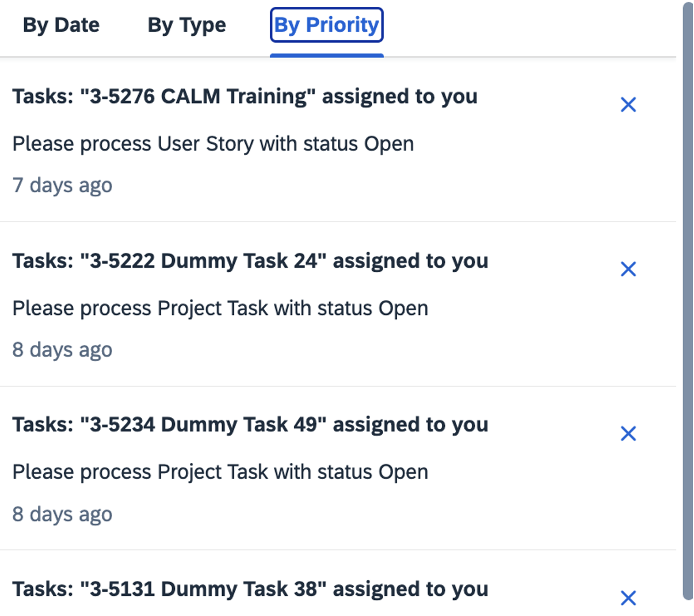This screenshot has width=694, height=616.
Task: Click "8 days ago" under Dummy Task 24
Action: click(x=62, y=350)
